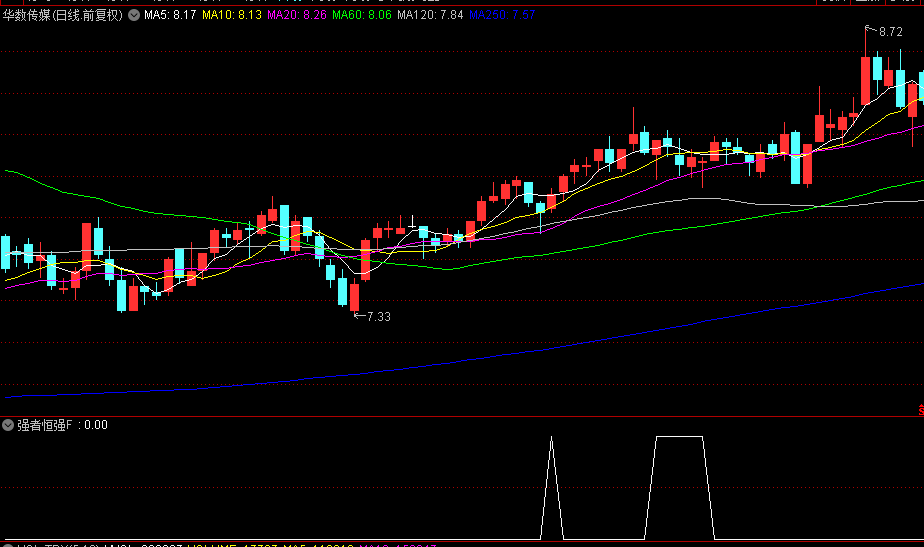
Task: Open the main chart indicator dropdown arrow
Action: pyautogui.click(x=134, y=15)
